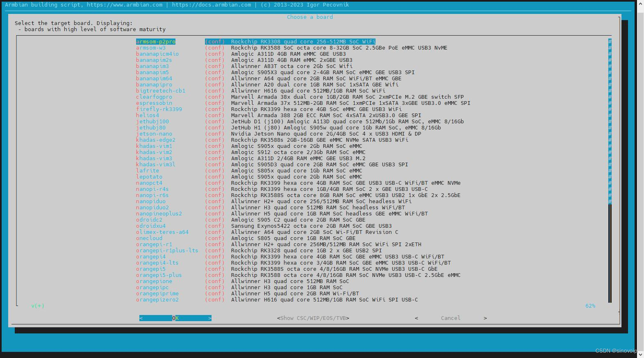The image size is (644, 358).
Task: Click the board list scrollbar track
Action: point(610,170)
